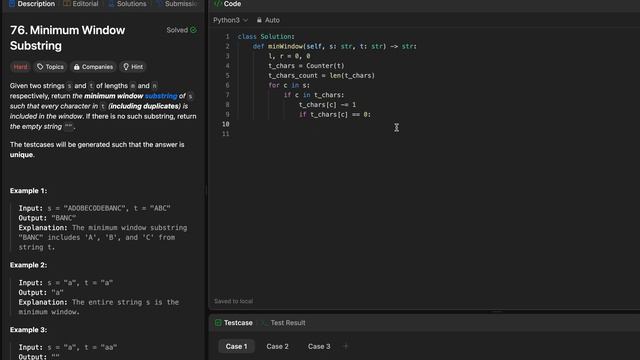
Task: Open the Topics tag button
Action: click(50, 67)
